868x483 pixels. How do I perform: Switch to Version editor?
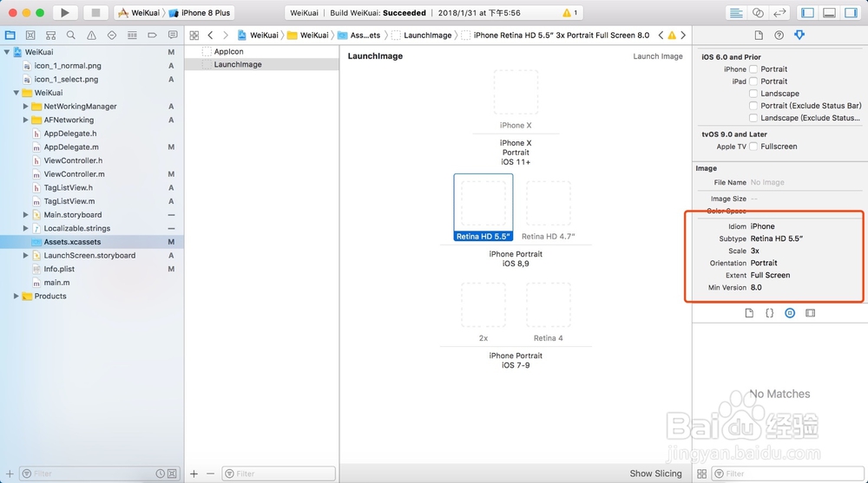(779, 12)
